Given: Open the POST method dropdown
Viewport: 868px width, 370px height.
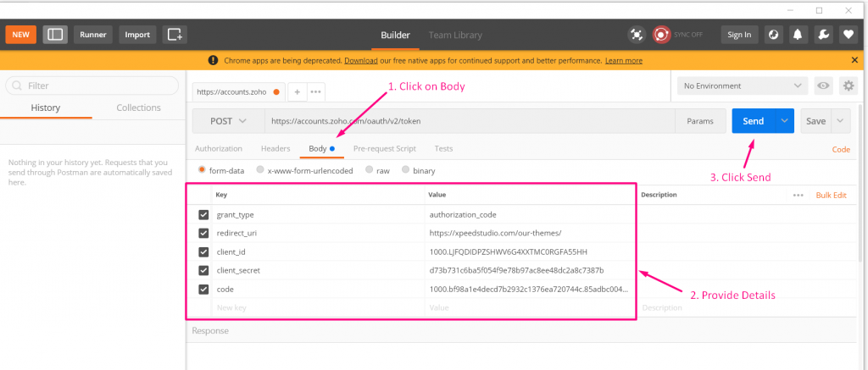Looking at the screenshot, I should 228,121.
